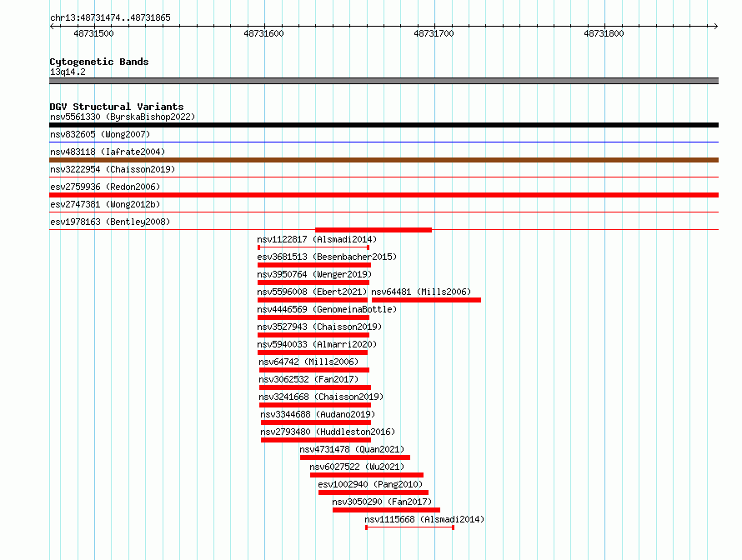
Task: Select the brown nsv483118 variant bar
Action: [x=384, y=160]
